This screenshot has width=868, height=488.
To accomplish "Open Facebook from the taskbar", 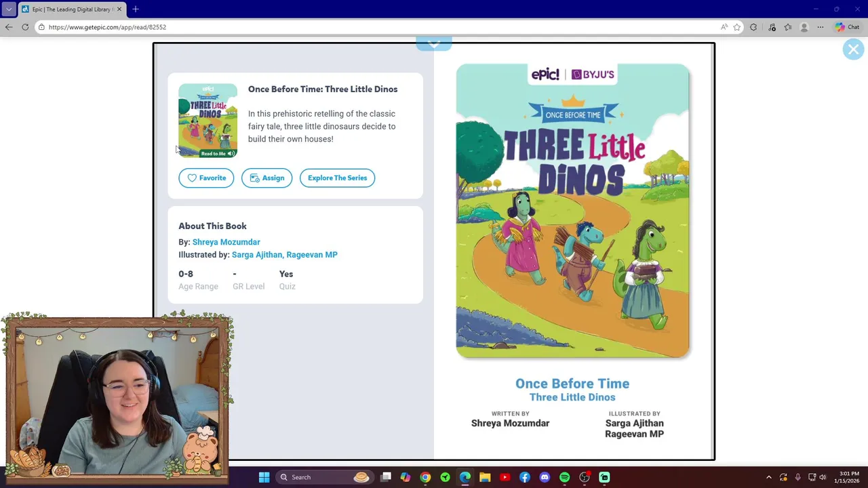I will pyautogui.click(x=524, y=477).
